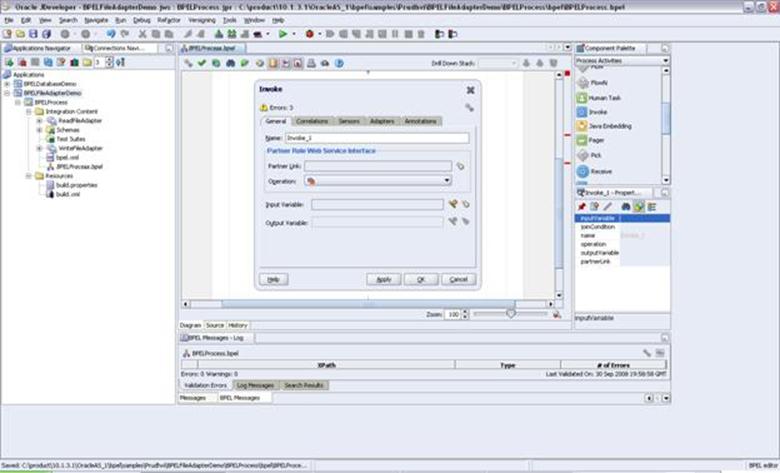
Task: Click Cancel button in Invoke dialog
Action: coord(459,280)
